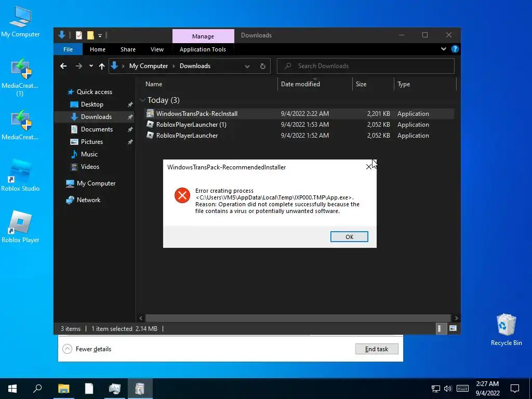Click the New folder quick access toolbar icon
Screen dimensions: 532x399
(90, 35)
